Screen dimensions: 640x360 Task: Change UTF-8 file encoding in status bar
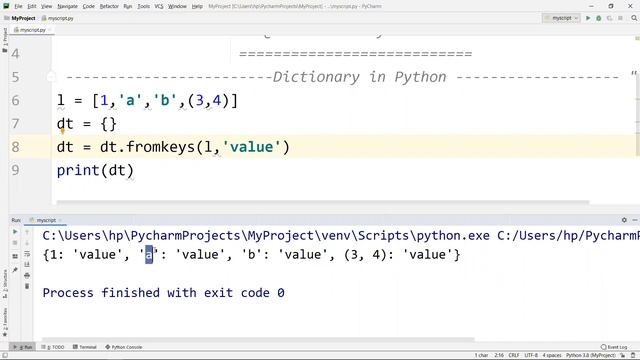click(x=531, y=356)
